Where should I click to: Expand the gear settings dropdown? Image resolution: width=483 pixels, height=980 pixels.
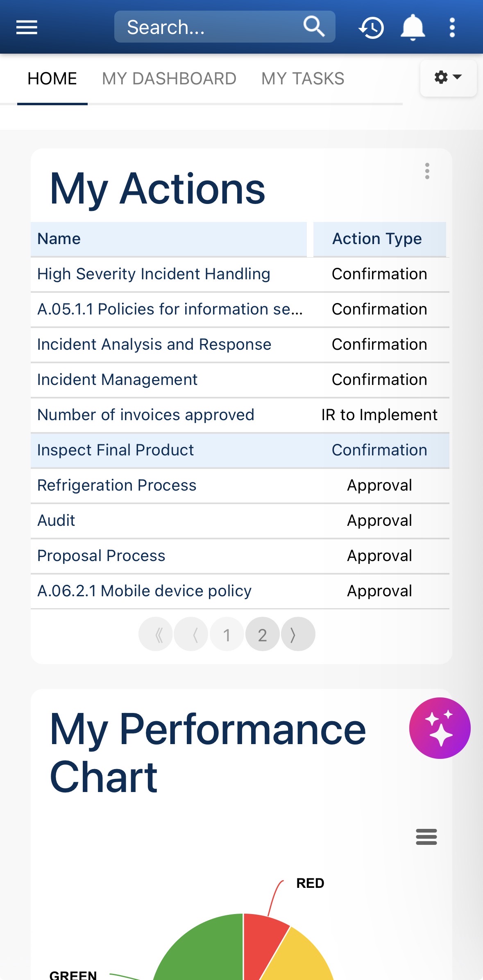tap(448, 77)
